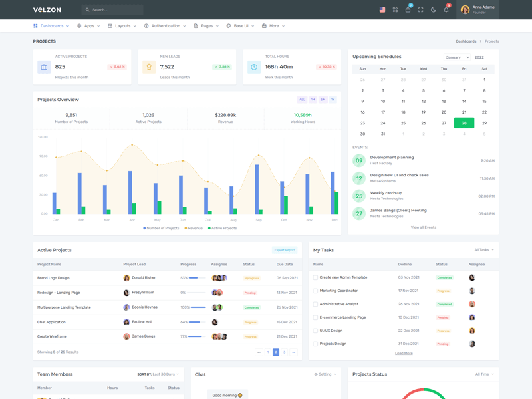This screenshot has width=532, height=399.
Task: Expand the All Tasks filter dropdown
Action: pos(484,249)
